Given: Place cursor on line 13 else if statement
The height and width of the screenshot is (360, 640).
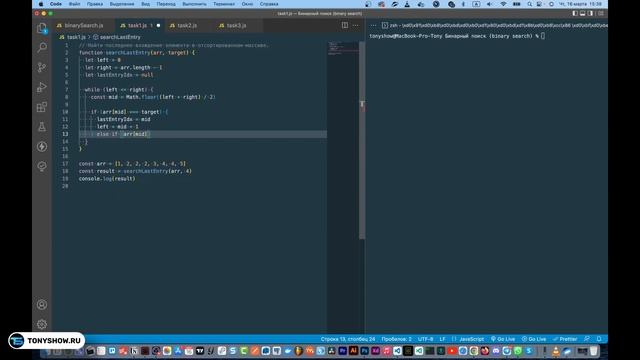Looking at the screenshot, I should pyautogui.click(x=123, y=134).
